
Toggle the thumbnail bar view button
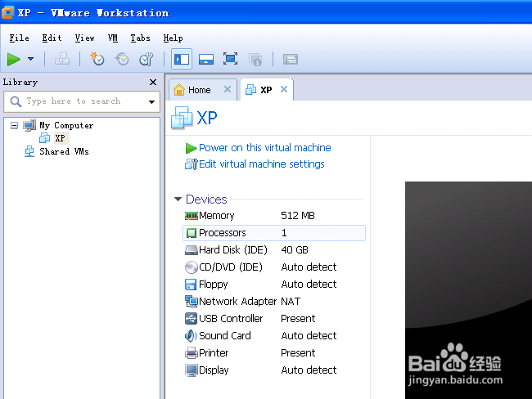(x=206, y=60)
